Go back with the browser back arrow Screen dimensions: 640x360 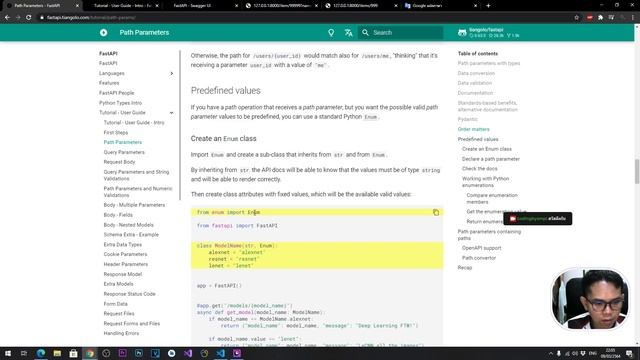tap(7, 18)
